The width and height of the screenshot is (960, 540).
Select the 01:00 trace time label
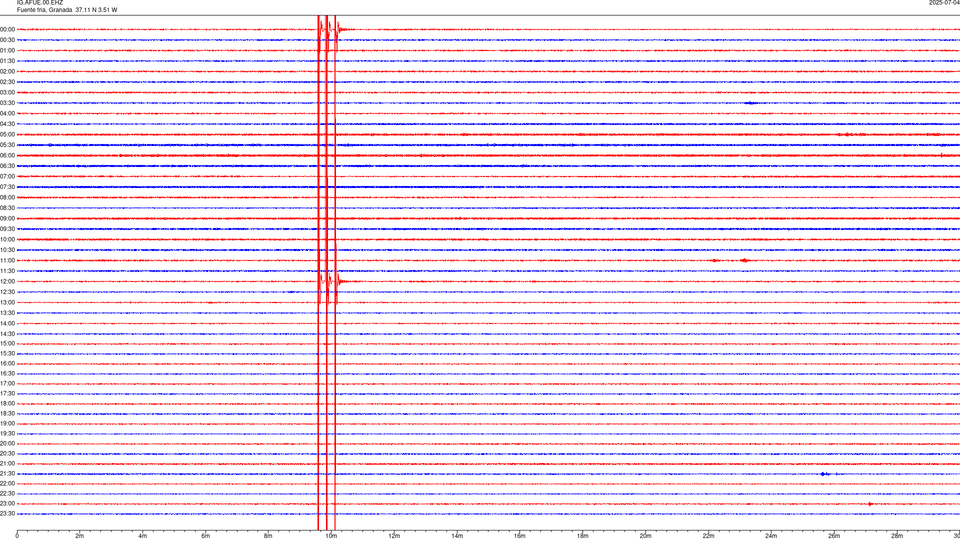[x=7, y=51]
